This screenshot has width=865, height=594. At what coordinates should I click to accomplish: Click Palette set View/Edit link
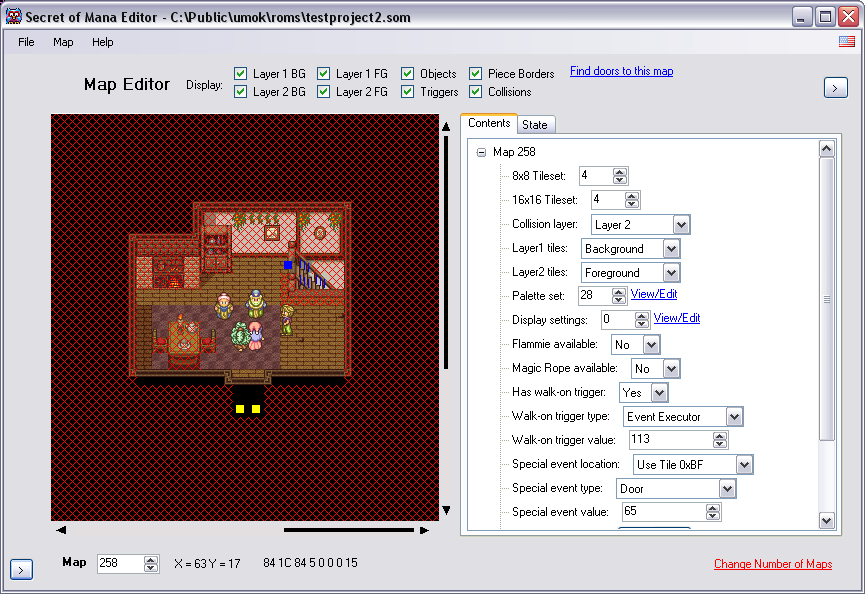tap(654, 294)
